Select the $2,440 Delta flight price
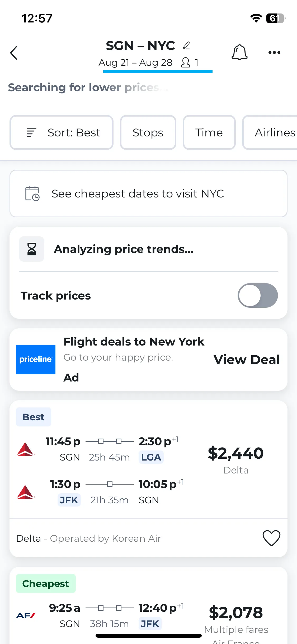Screen dimensions: 297x644 [236, 453]
